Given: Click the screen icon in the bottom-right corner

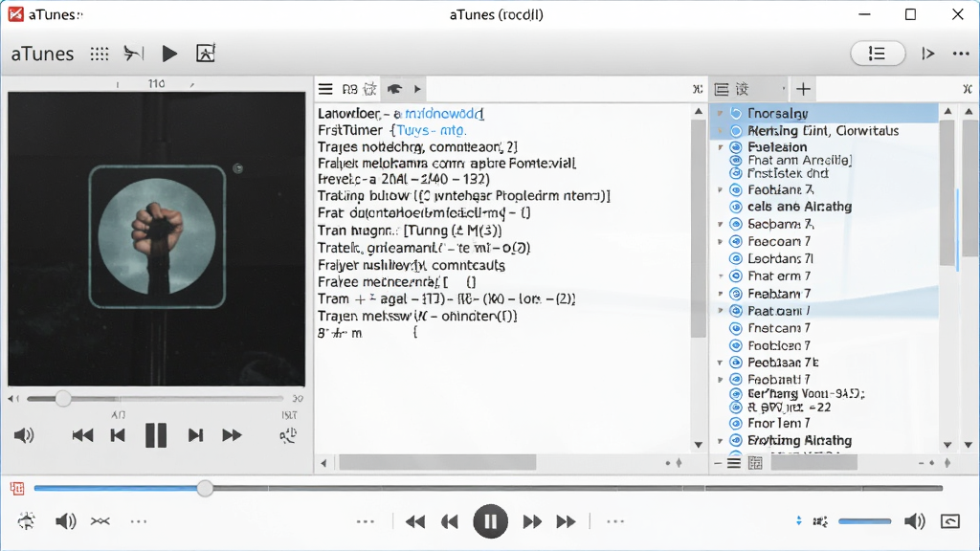Looking at the screenshot, I should [950, 521].
